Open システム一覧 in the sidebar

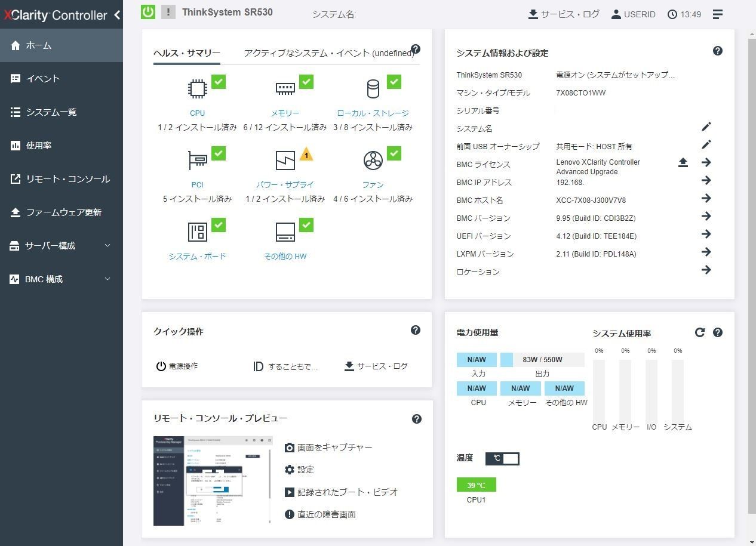click(62, 112)
